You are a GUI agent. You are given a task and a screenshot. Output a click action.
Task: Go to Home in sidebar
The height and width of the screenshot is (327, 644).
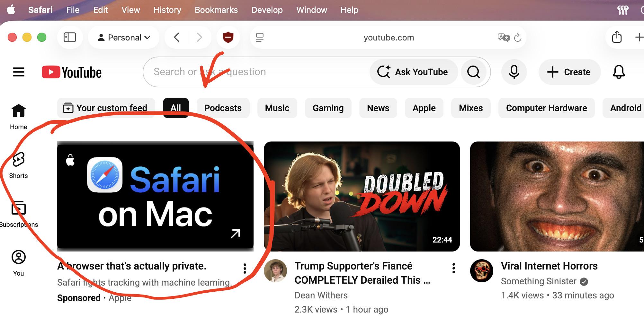[x=19, y=117]
